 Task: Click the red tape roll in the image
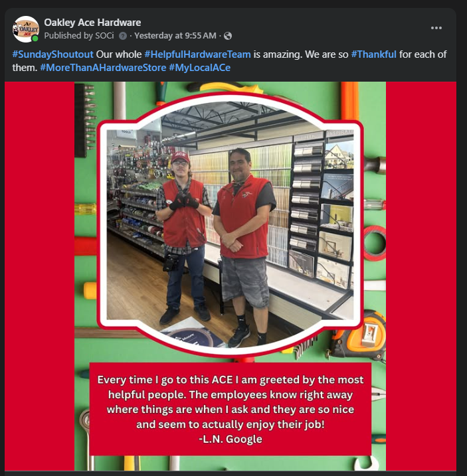(374, 244)
